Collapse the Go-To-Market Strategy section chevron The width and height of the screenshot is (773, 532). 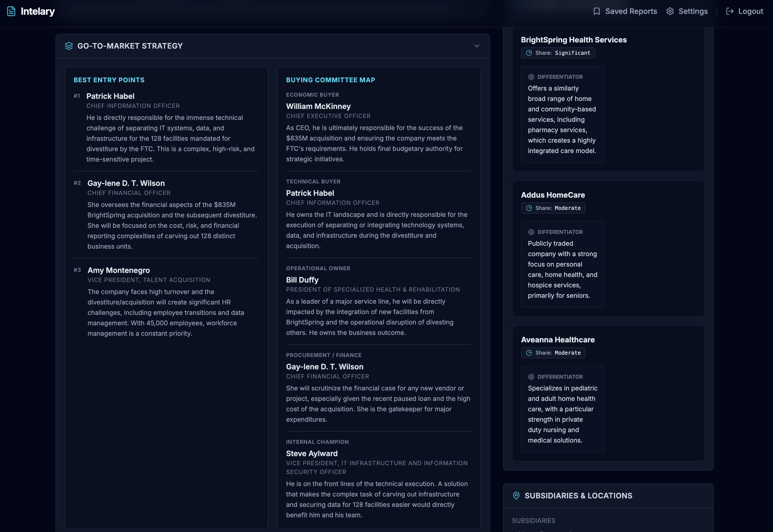pyautogui.click(x=476, y=46)
